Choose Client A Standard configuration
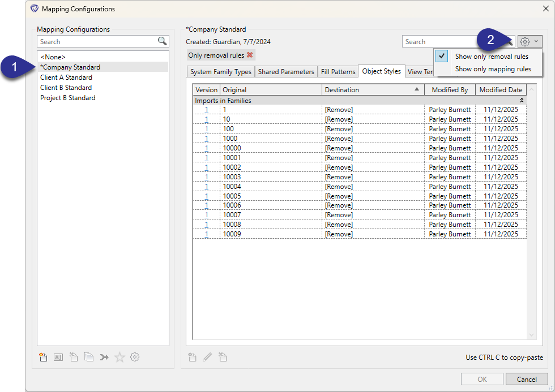 (x=103, y=77)
